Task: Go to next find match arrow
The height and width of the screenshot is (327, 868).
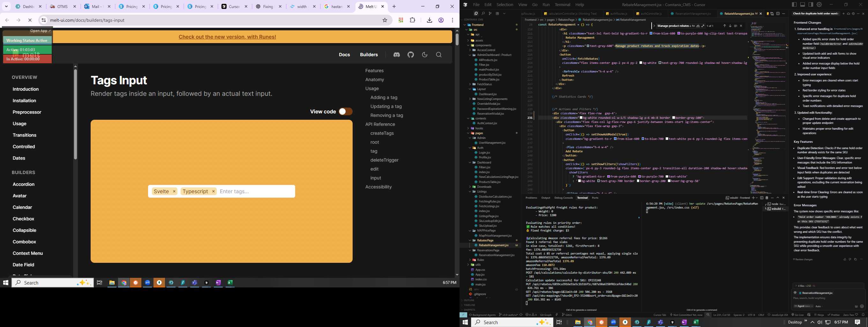Action: tap(730, 26)
